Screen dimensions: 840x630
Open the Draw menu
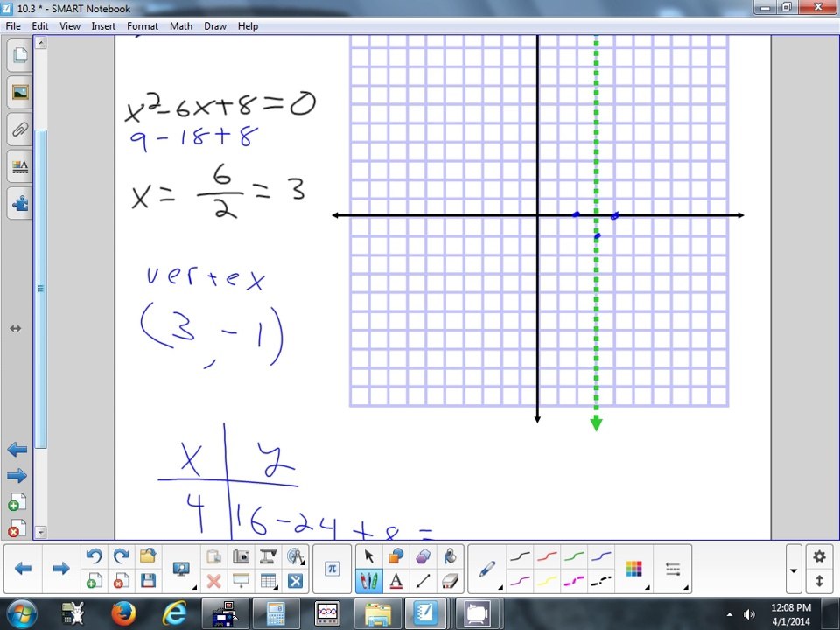point(215,25)
